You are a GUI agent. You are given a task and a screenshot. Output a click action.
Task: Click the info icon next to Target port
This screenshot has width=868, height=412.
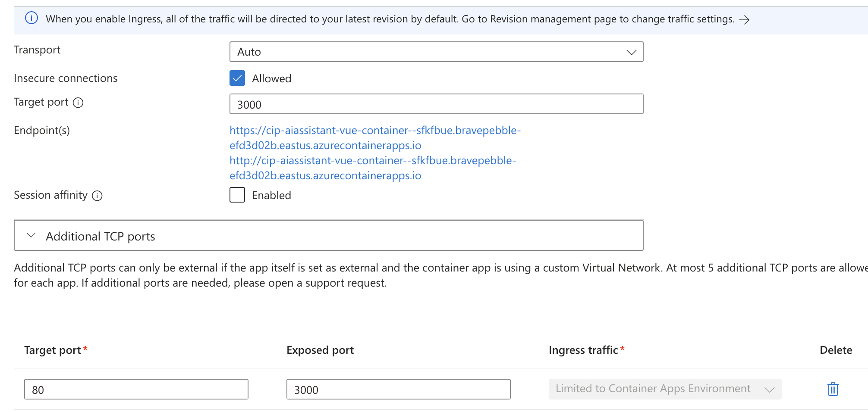point(78,103)
